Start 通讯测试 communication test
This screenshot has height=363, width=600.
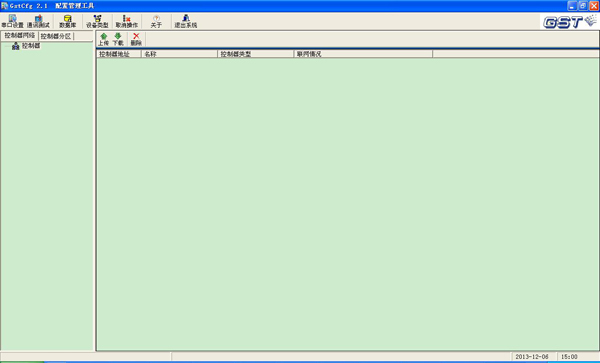(x=38, y=21)
